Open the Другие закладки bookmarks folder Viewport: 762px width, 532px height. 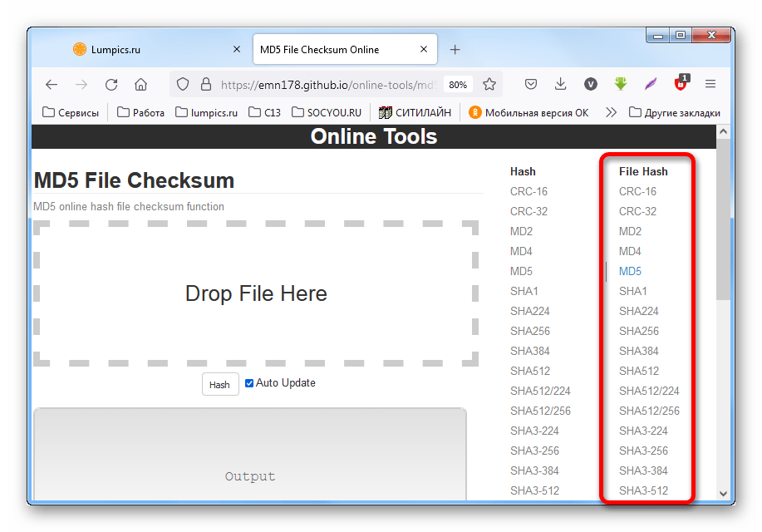pos(674,112)
